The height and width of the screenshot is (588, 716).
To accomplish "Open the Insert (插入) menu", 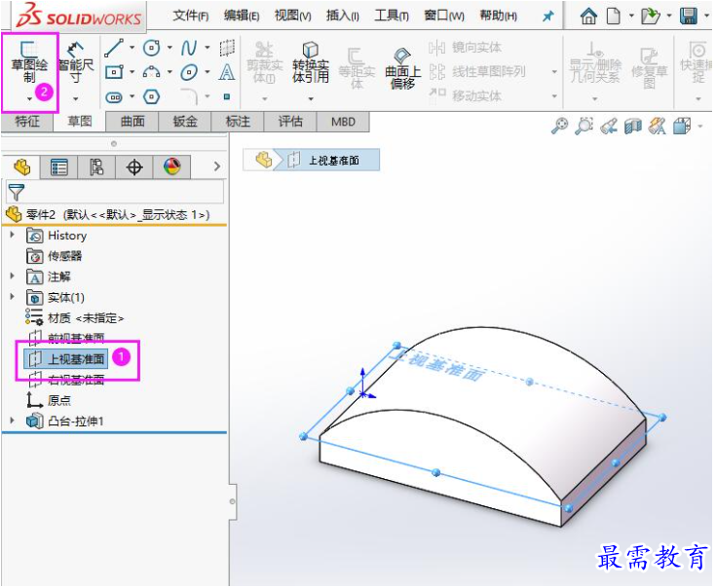I will click(343, 16).
